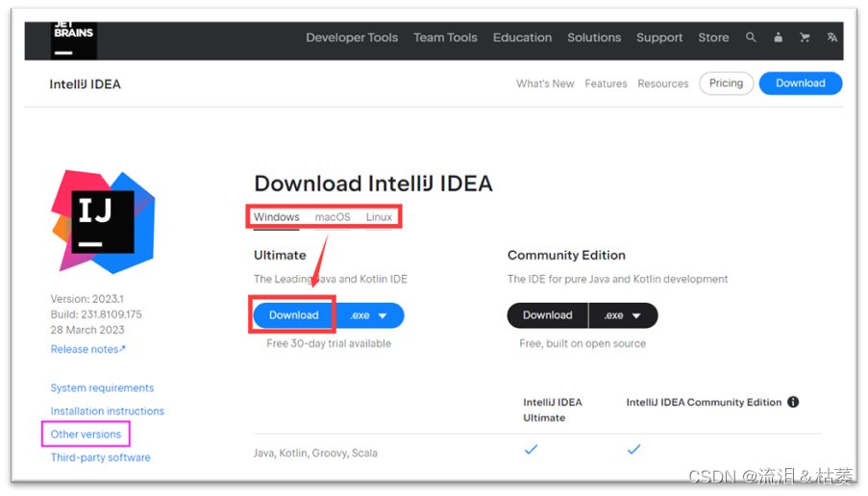Open the shopping cart icon

point(805,37)
